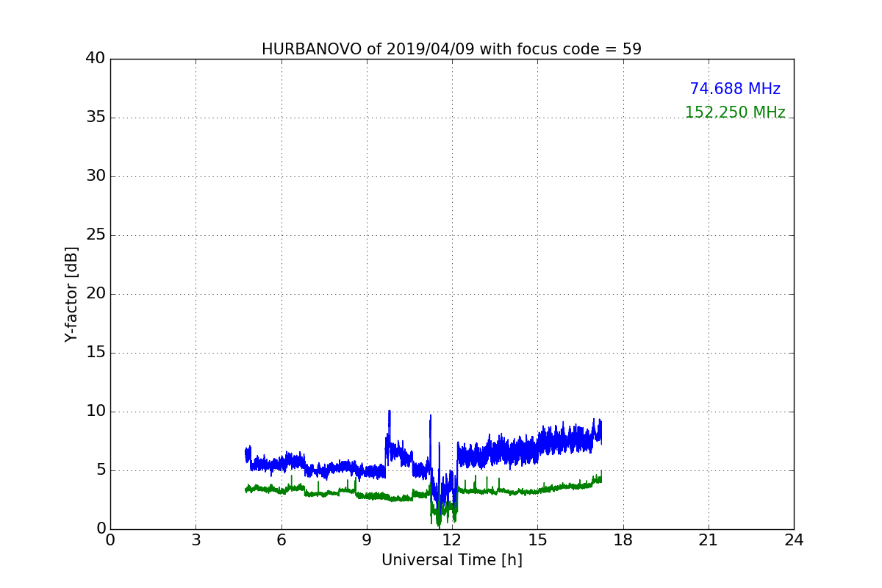Click the x-axis tick label 9
The image size is (882, 588).
click(366, 540)
